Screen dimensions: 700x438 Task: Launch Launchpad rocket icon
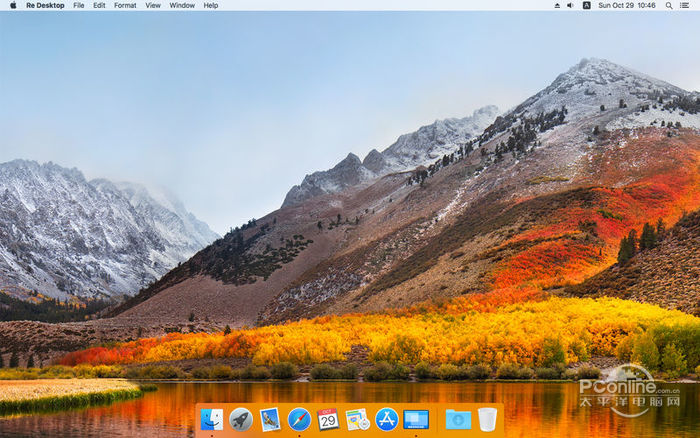point(240,419)
